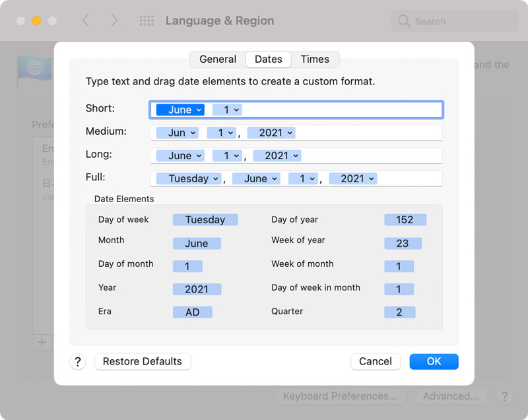528x420 pixels.
Task: Show all preferences grid icon
Action: pos(147,20)
